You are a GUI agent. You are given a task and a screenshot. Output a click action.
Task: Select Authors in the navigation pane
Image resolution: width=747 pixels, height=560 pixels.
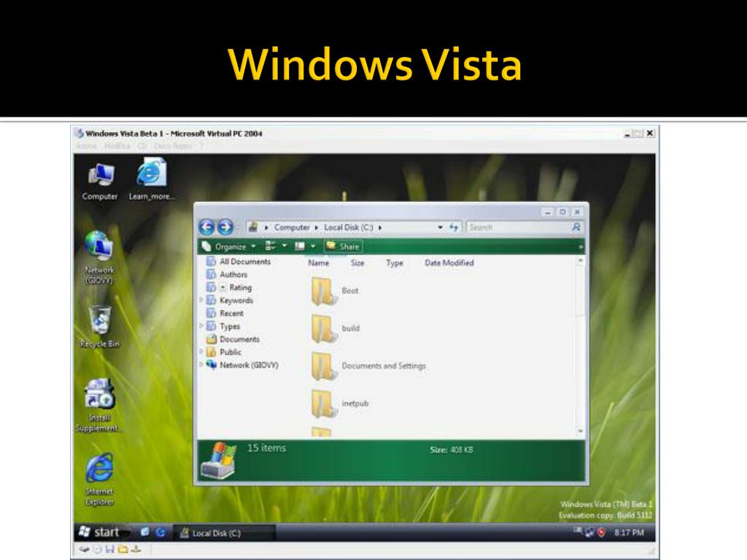[233, 274]
